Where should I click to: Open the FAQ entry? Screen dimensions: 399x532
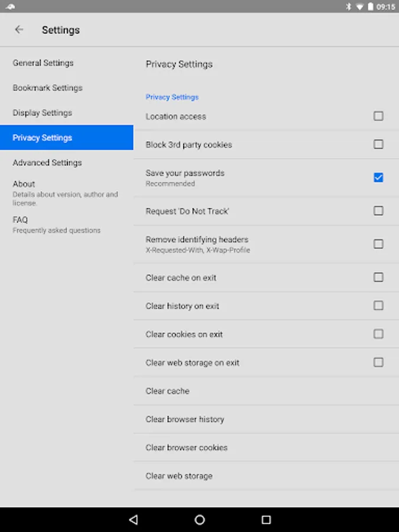click(x=20, y=220)
